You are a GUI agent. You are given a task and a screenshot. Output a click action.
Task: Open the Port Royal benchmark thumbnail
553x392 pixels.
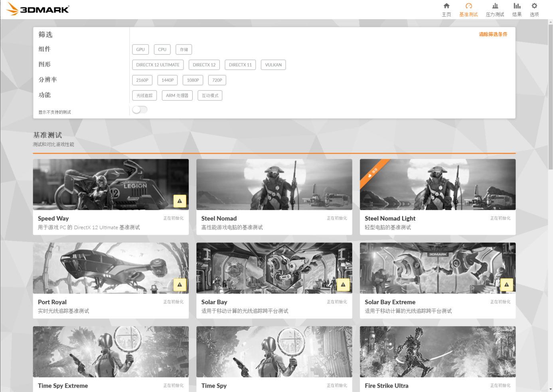[111, 268]
